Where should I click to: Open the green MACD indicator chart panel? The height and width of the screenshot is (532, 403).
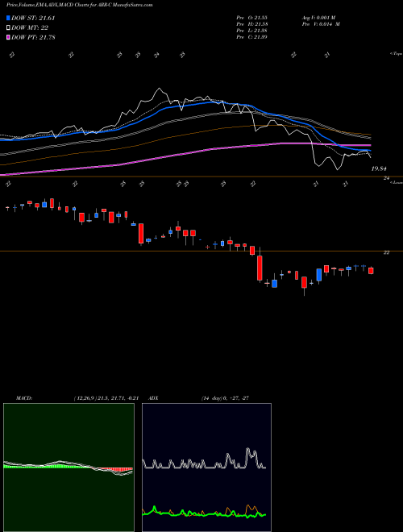point(69,468)
